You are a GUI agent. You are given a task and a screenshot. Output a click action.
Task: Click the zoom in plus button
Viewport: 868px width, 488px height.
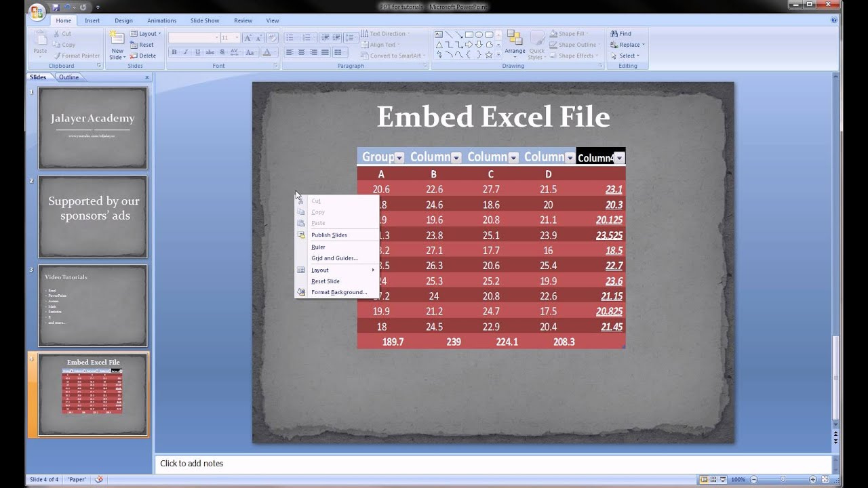pos(813,479)
